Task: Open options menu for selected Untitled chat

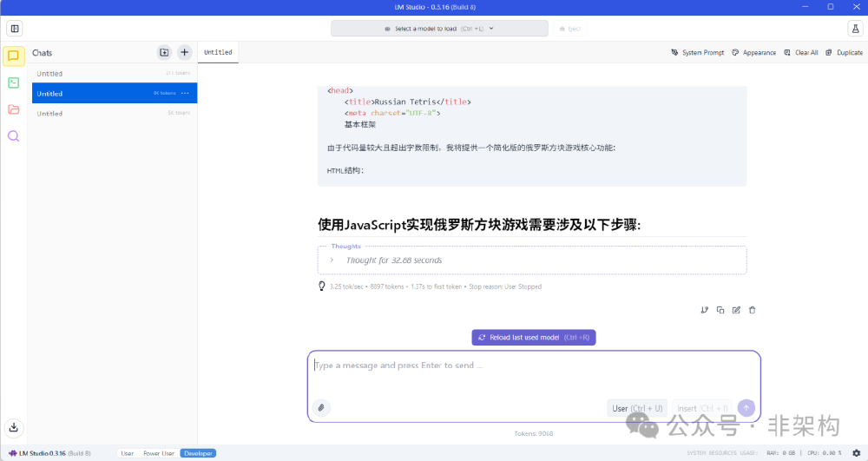Action: tap(185, 93)
